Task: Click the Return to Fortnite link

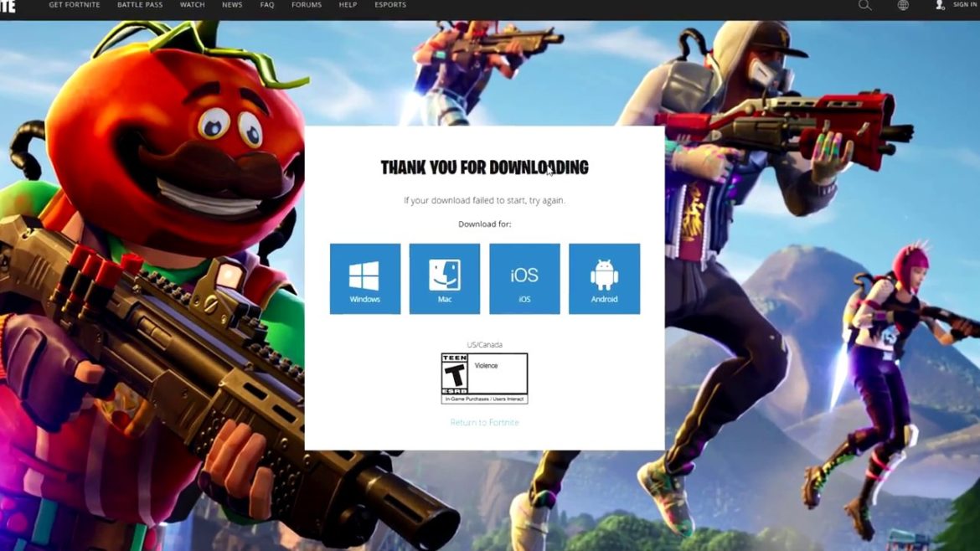Action: point(484,423)
